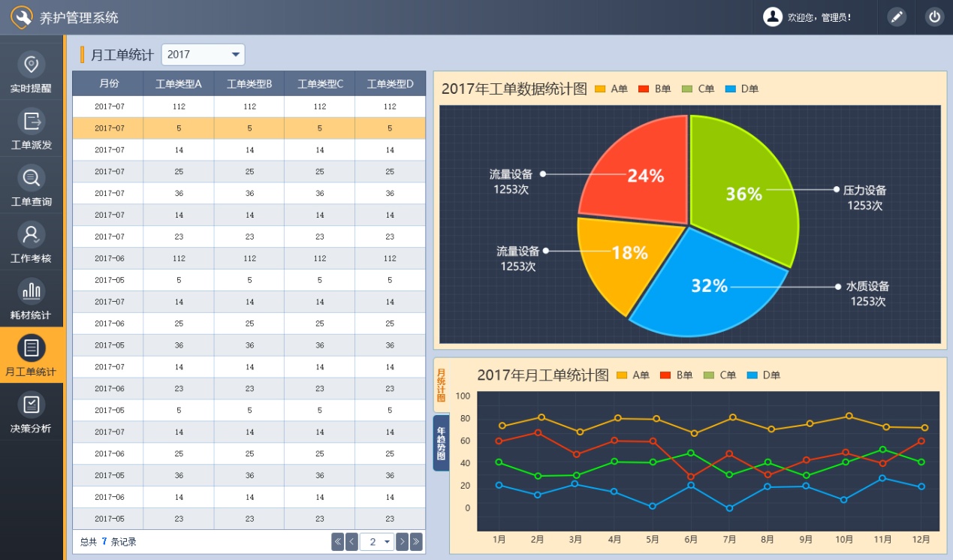Jump to the first page button
Screen dimensions: 953x560
[337, 542]
